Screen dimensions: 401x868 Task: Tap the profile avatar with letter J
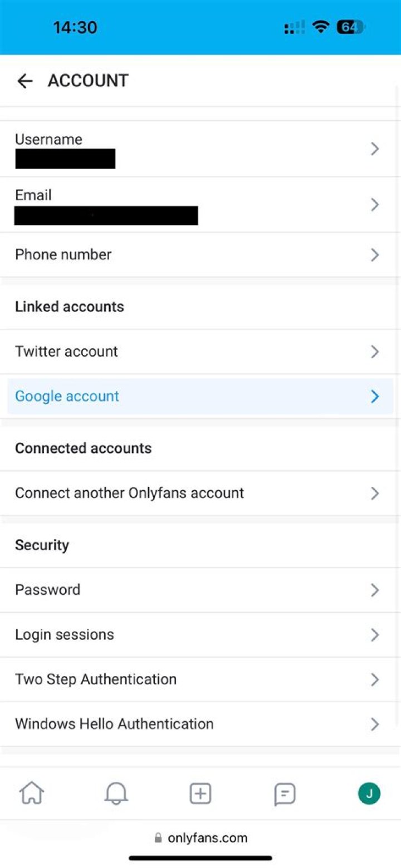[369, 793]
